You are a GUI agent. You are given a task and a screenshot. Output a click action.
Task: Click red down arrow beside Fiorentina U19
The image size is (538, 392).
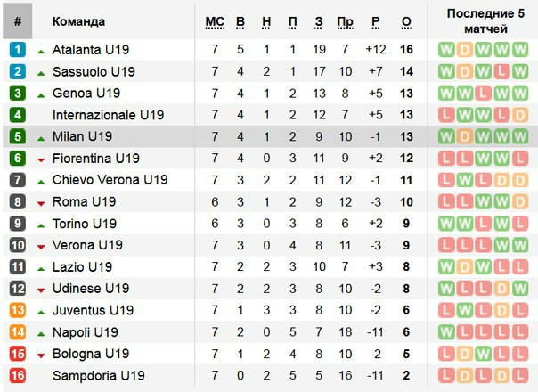click(41, 160)
